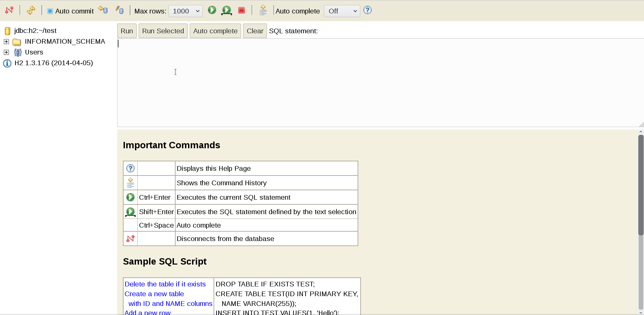
Task: Click the Users group icon
Action: [18, 52]
